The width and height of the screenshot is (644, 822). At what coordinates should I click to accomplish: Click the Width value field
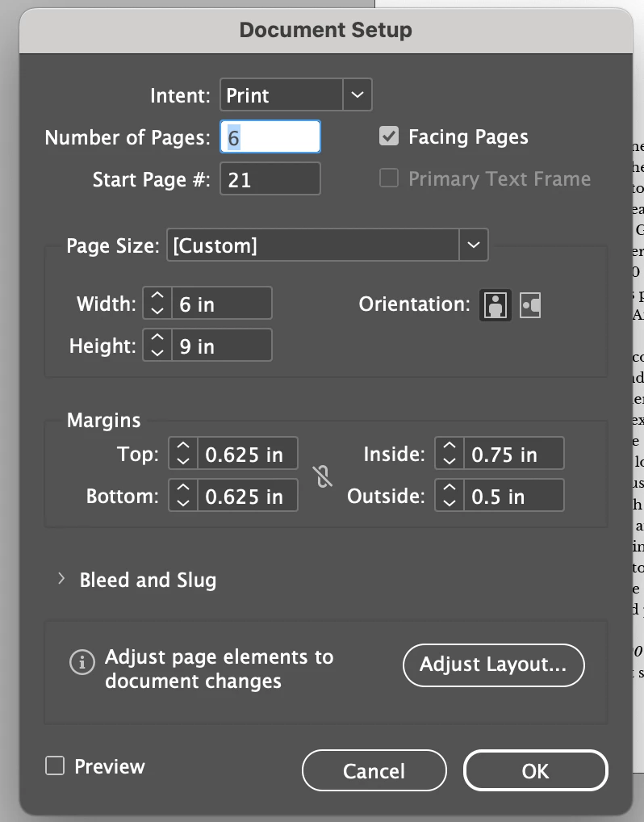pos(222,303)
